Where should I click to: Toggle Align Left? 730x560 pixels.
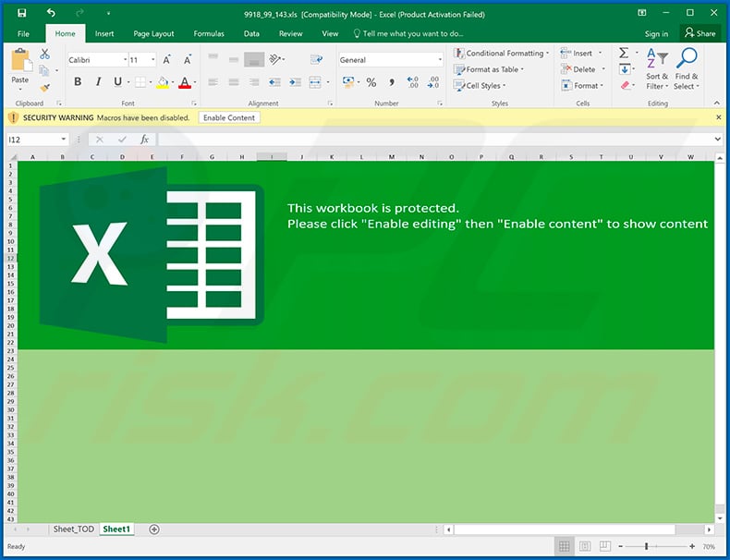213,82
